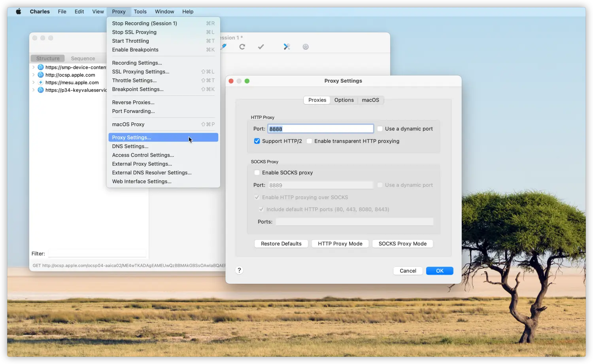The width and height of the screenshot is (593, 364).
Task: Switch to the Options tab
Action: pos(344,100)
